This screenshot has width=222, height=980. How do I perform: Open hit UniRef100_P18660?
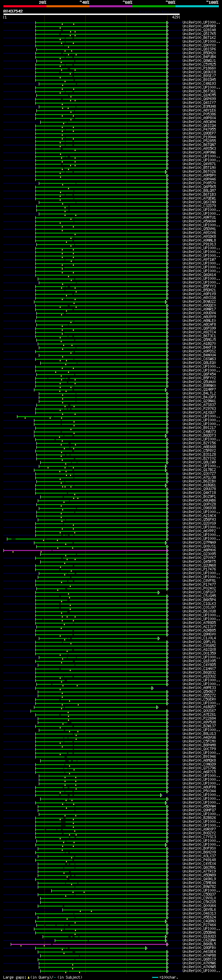(x=199, y=68)
